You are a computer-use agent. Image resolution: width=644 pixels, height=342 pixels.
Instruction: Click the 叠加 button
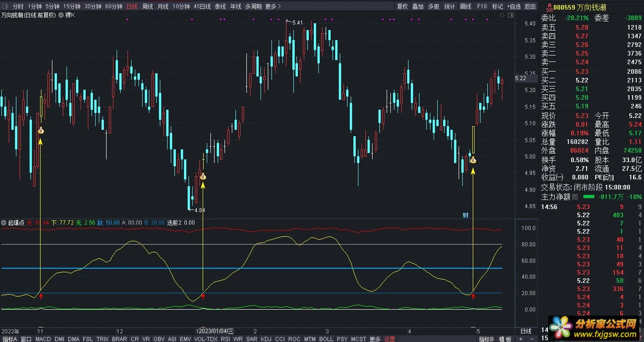click(418, 6)
